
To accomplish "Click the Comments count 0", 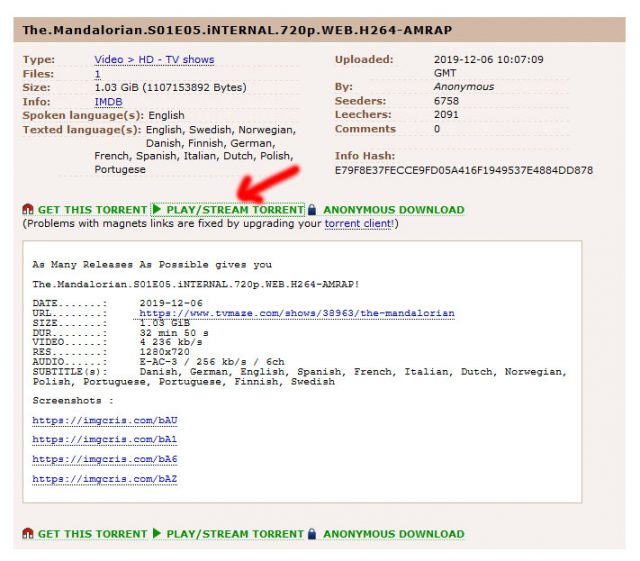I will click(x=437, y=129).
